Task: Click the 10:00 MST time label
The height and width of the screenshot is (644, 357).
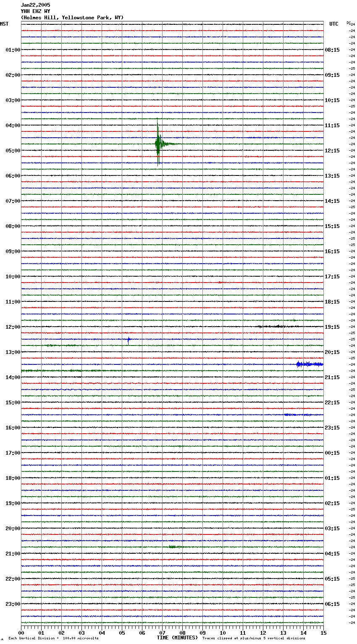Action: (13, 277)
